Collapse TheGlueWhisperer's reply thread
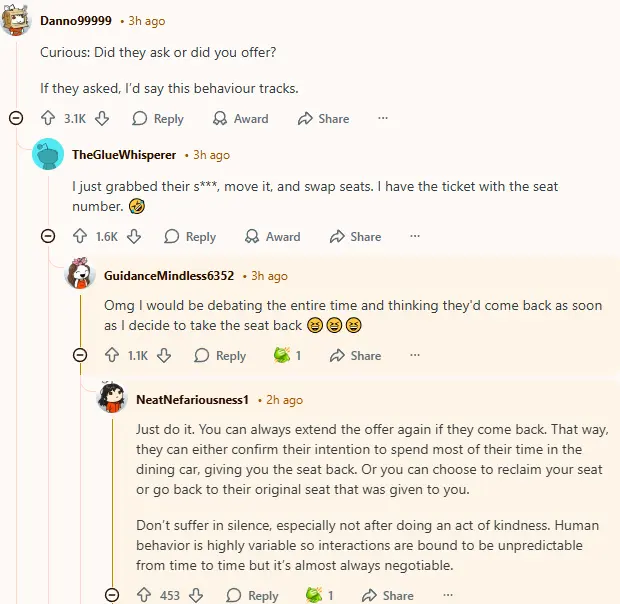620x604 pixels. (x=48, y=237)
